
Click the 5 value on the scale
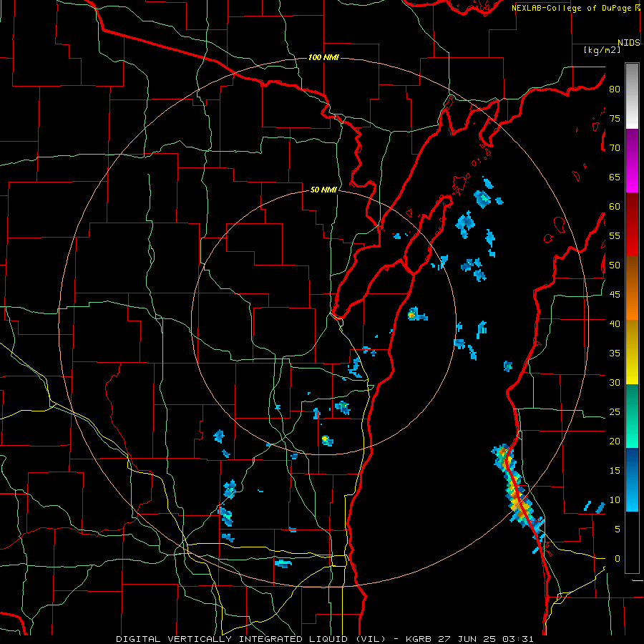pyautogui.click(x=618, y=530)
